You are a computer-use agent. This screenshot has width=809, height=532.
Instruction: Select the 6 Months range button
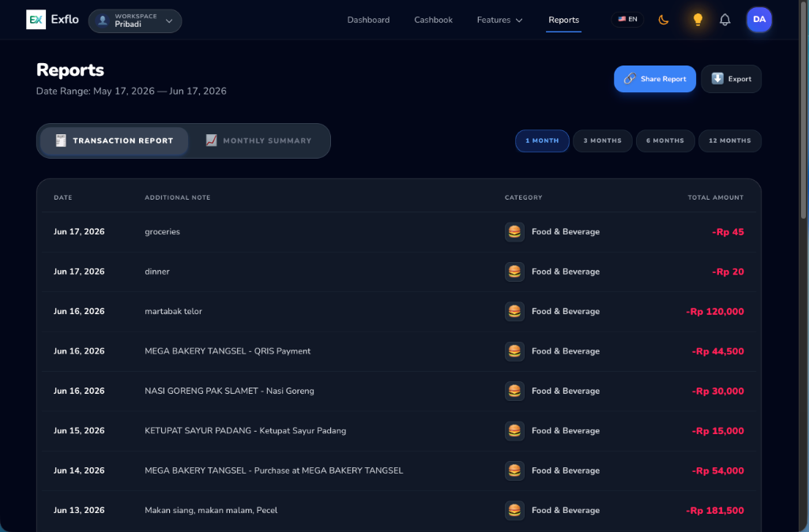click(665, 140)
